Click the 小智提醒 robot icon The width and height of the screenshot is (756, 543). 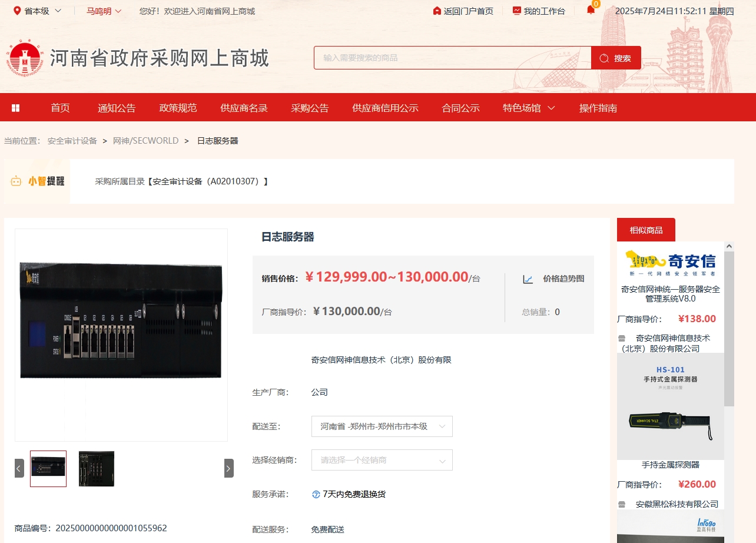point(16,181)
